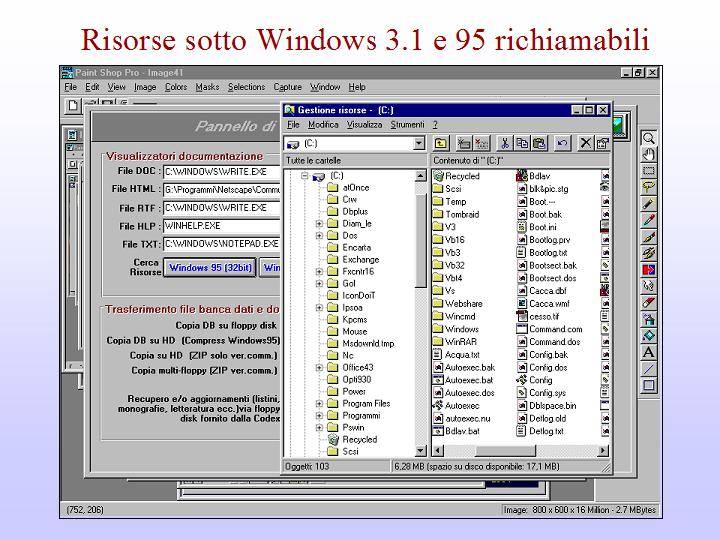Open the C: drive dropdown list
Screen dimensions: 720x540
(419, 143)
